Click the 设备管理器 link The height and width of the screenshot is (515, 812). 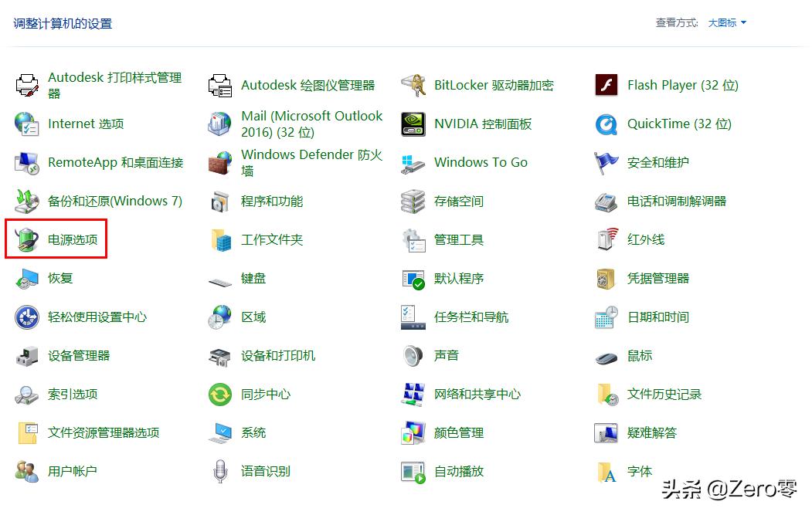tap(79, 356)
